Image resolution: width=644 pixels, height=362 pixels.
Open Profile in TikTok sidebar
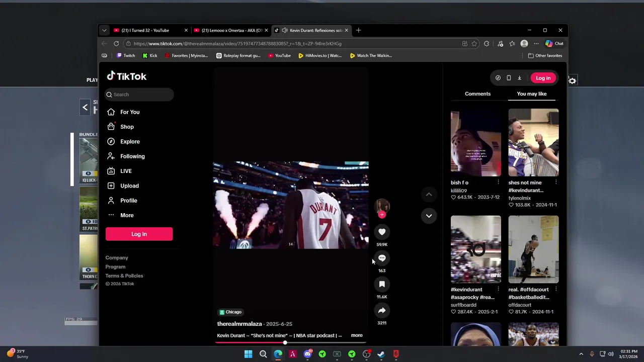click(128, 201)
